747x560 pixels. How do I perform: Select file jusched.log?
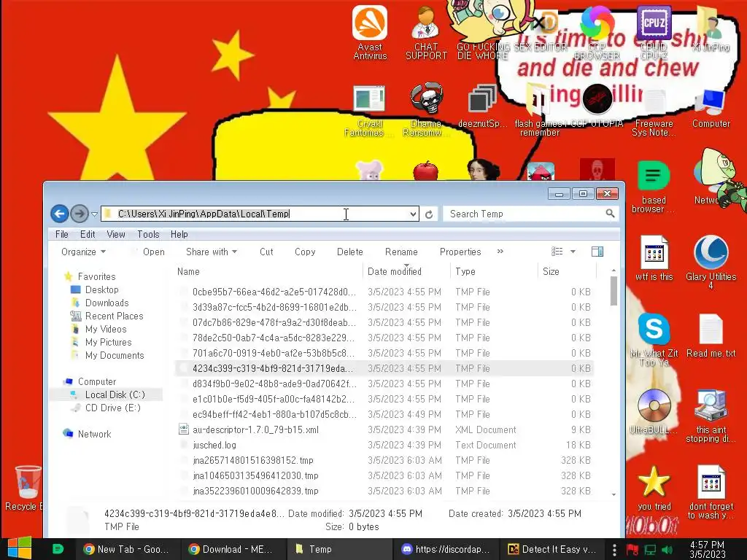pos(384,445)
